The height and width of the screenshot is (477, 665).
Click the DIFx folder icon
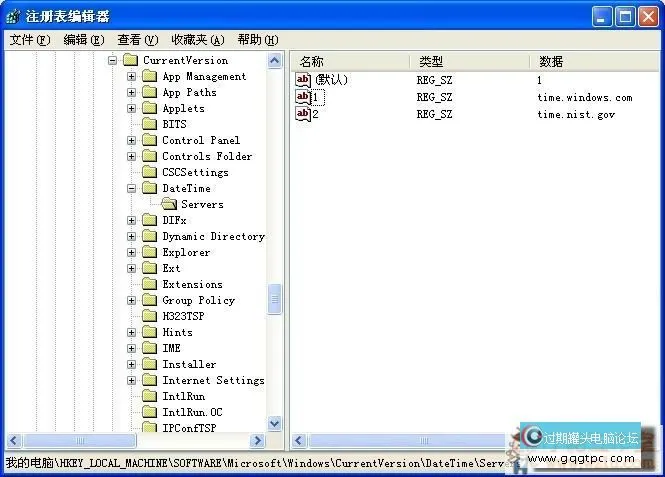tap(149, 220)
